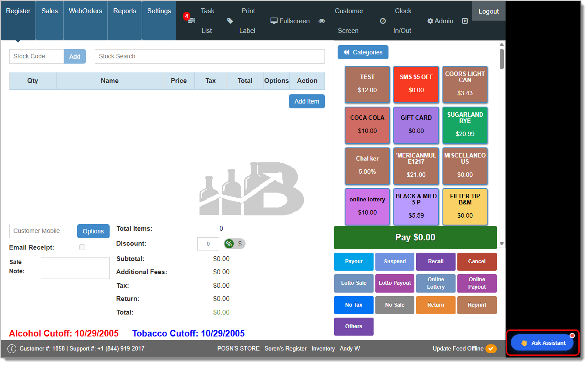Select the COORS LIGHT CAN product tile
Viewport: 588px width, 365px height.
(x=465, y=84)
